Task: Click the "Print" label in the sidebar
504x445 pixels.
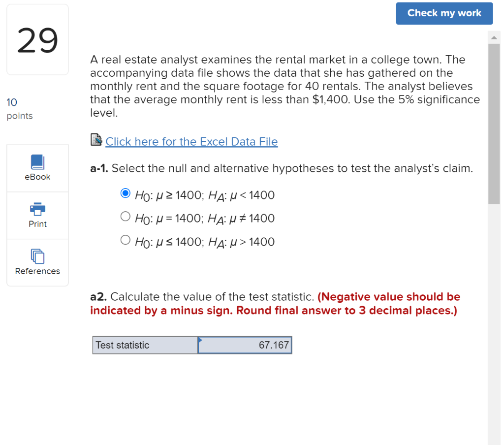Action: click(37, 224)
